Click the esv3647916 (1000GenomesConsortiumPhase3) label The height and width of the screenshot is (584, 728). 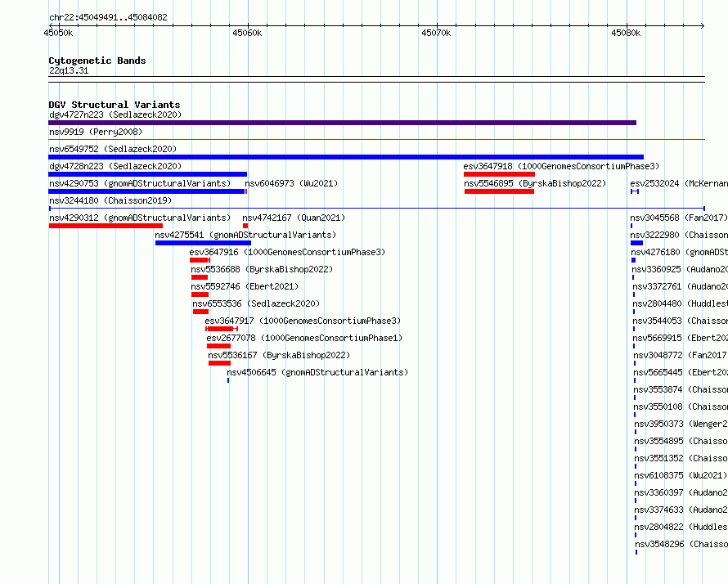287,252
